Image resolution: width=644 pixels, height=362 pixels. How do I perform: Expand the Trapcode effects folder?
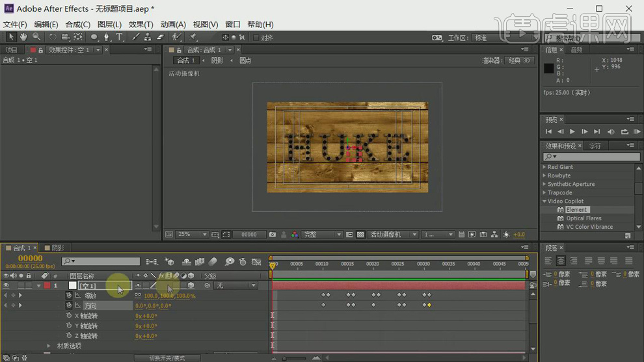click(544, 192)
